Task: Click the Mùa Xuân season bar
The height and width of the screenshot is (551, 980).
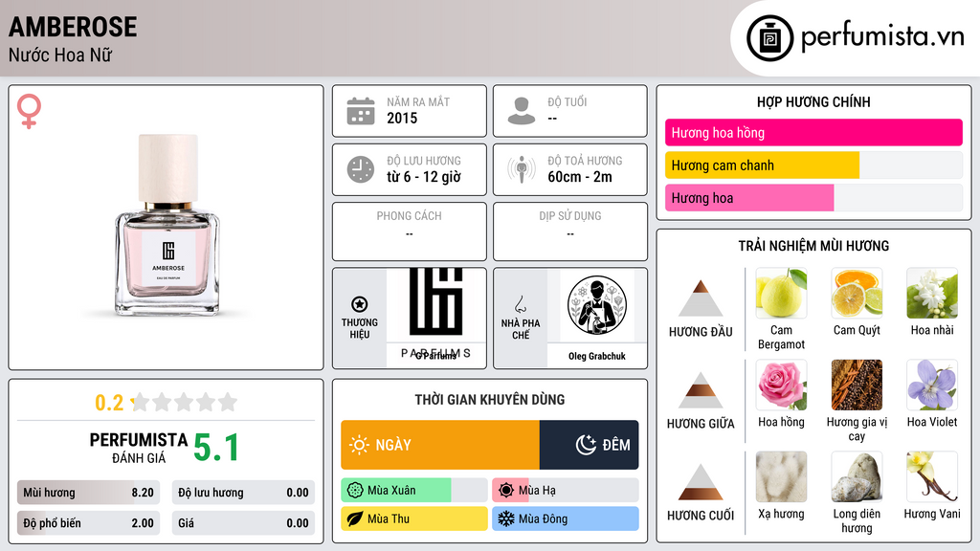Action: click(413, 491)
